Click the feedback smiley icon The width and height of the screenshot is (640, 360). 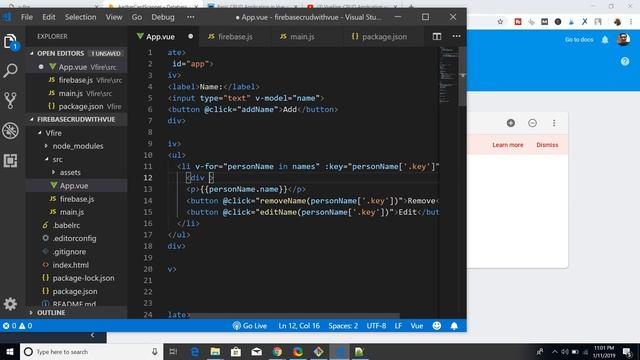(x=437, y=326)
